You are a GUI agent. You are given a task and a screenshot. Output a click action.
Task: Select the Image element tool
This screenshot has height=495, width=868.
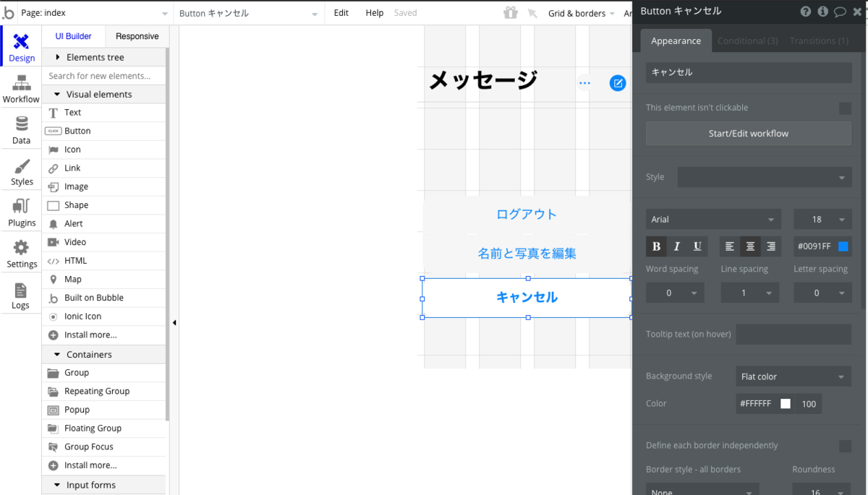coord(104,186)
